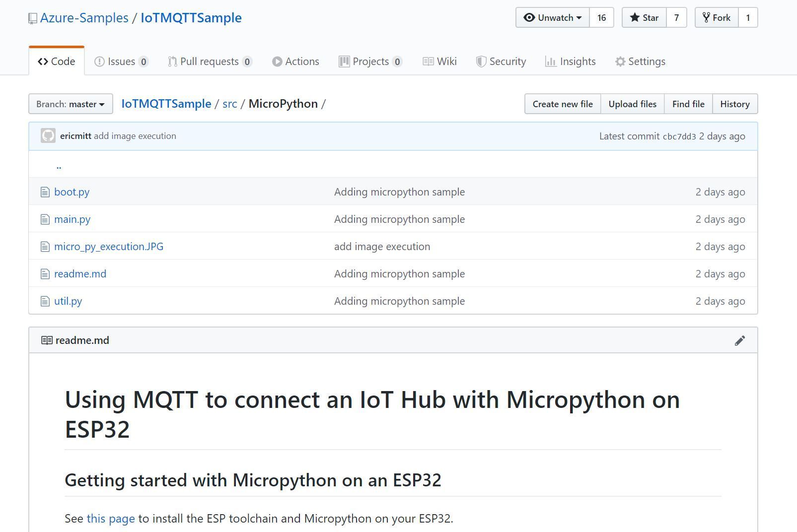Click the Code brackets icon
This screenshot has width=797, height=532.
42,61
